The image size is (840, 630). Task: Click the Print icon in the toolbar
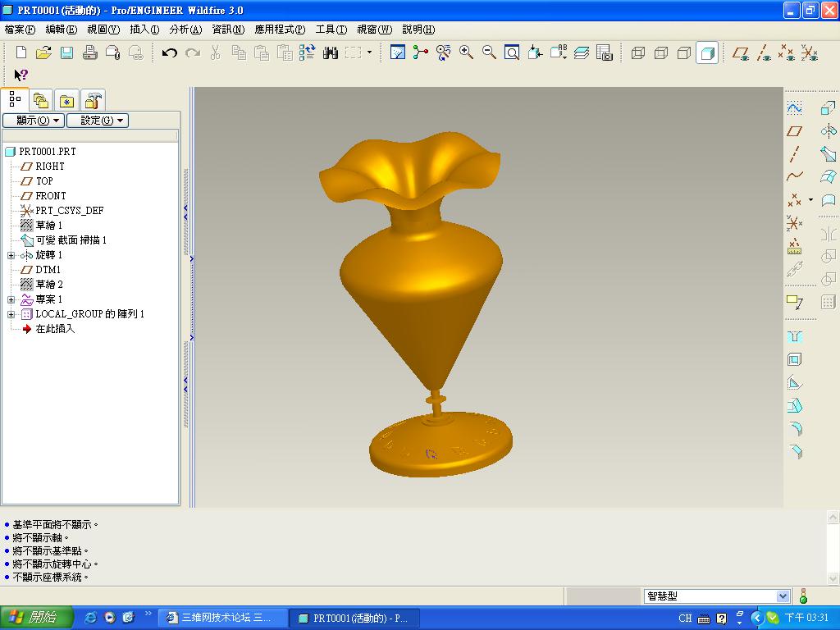coord(90,52)
